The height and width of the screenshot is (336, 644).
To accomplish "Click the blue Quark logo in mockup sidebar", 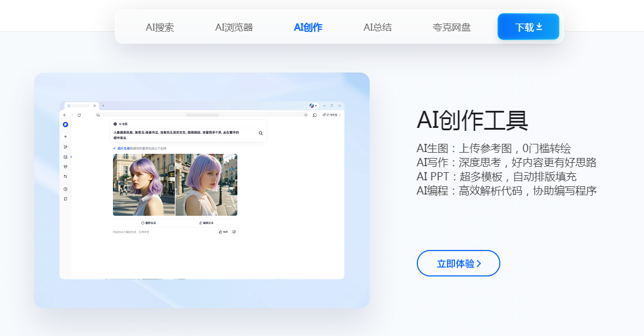I will click(65, 124).
